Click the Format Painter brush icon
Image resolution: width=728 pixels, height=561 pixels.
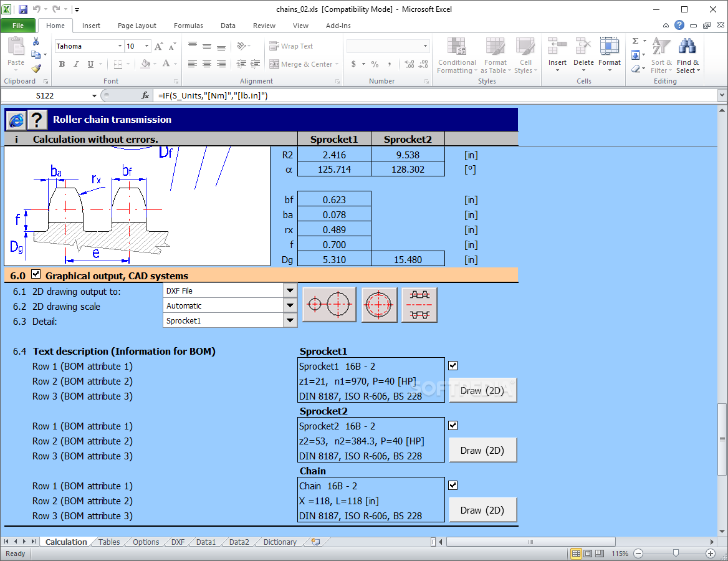point(36,69)
